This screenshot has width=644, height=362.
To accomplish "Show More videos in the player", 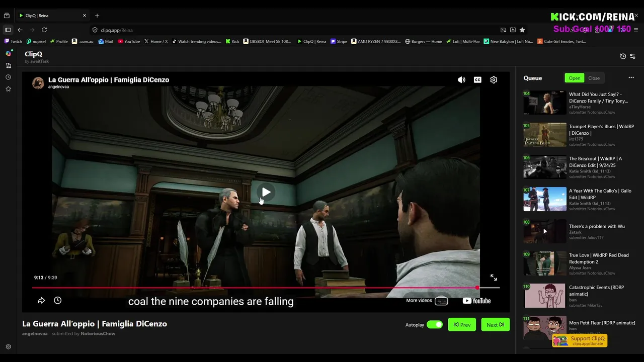I will 427,301.
